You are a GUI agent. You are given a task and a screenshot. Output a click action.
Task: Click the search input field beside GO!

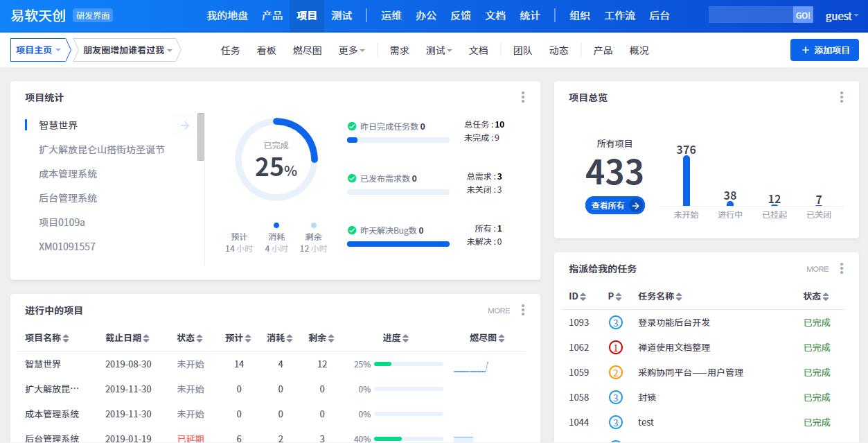pos(750,15)
